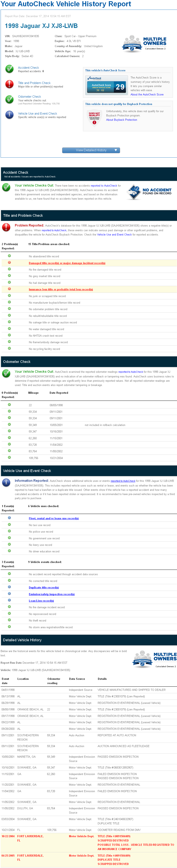The height and width of the screenshot is (868, 177).
Task: Open Damaged title record(s) link
Action: point(67,263)
